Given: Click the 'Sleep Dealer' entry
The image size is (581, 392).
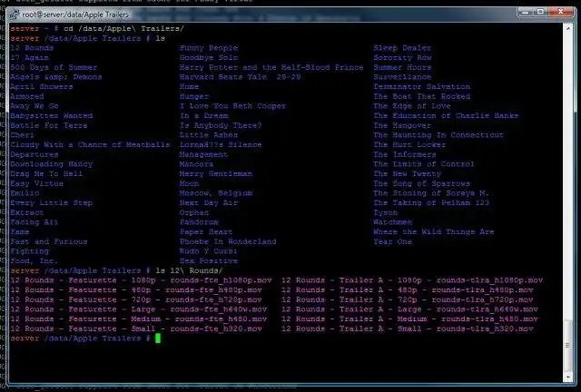Looking at the screenshot, I should [x=402, y=48].
